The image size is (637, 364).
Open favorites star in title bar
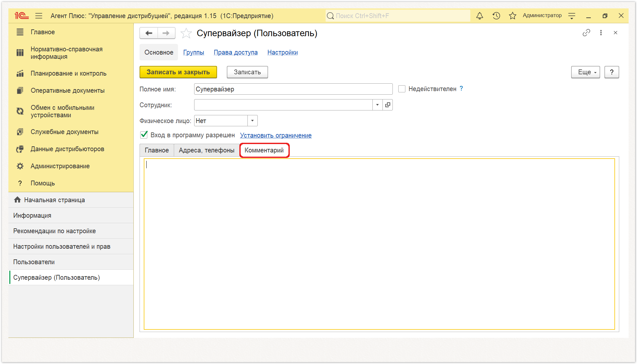tap(513, 16)
